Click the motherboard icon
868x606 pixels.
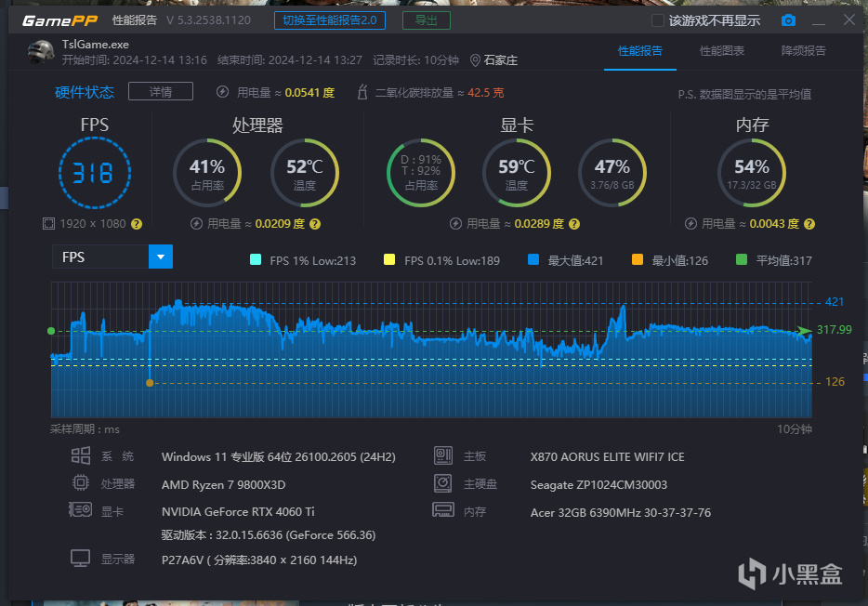[x=443, y=455]
